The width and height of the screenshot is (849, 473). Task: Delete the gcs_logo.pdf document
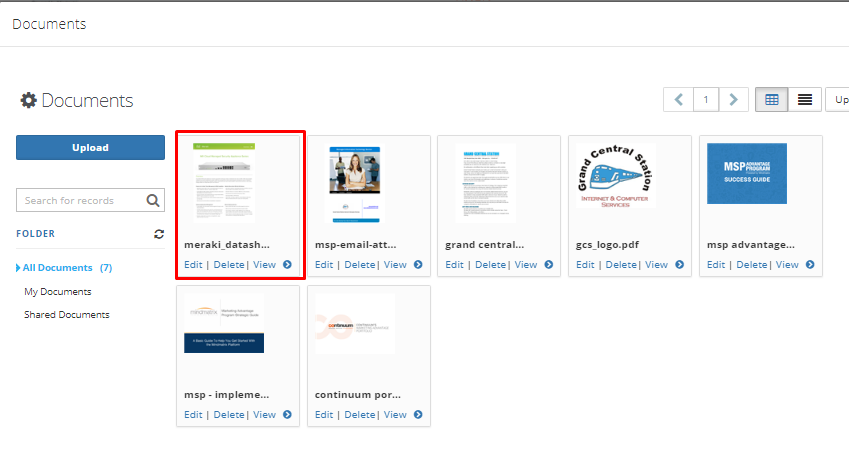coord(621,265)
